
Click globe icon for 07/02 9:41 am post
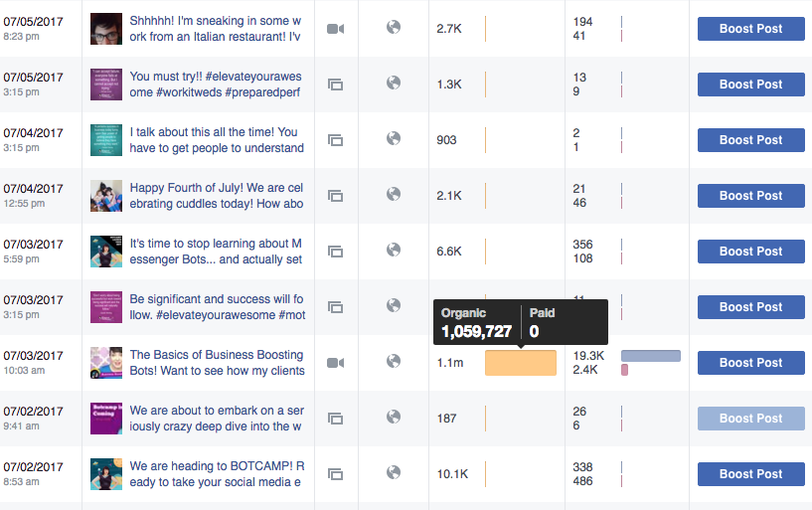[x=394, y=417]
